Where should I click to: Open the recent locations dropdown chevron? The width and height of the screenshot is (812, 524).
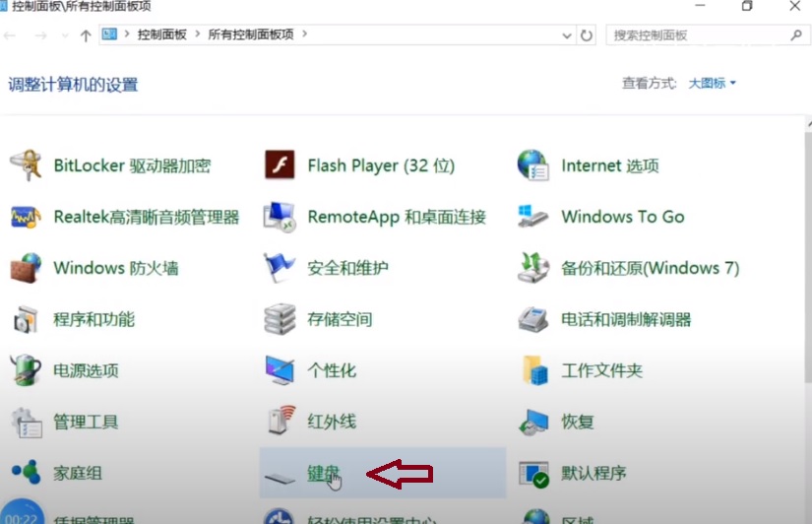(x=65, y=35)
